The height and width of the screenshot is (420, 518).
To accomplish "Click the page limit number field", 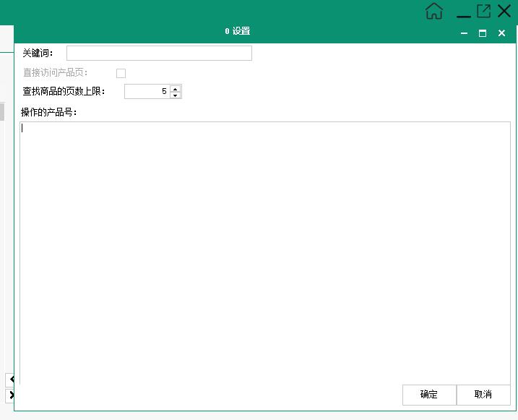I will (x=147, y=92).
